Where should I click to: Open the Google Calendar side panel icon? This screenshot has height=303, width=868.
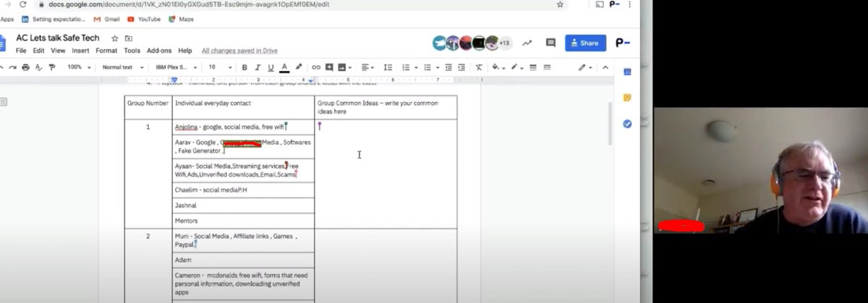point(627,72)
